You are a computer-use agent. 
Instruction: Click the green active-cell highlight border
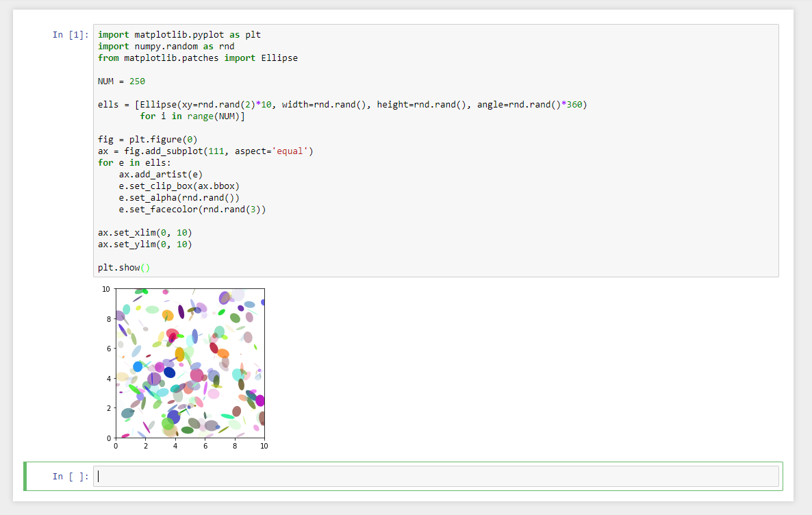(x=25, y=475)
